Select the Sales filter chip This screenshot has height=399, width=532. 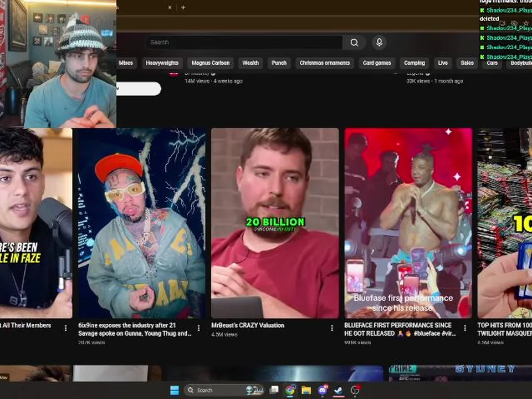tap(467, 63)
